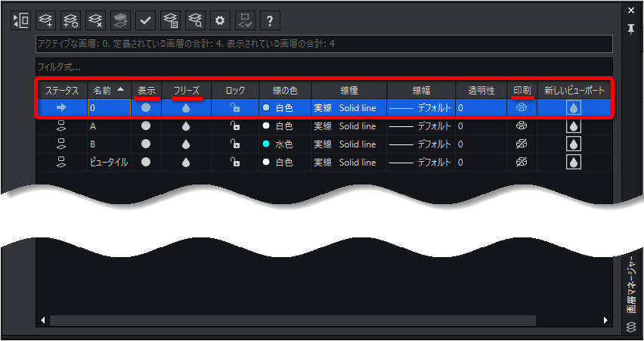
Task: Toggle the lock icon for layer A
Action: [x=235, y=126]
